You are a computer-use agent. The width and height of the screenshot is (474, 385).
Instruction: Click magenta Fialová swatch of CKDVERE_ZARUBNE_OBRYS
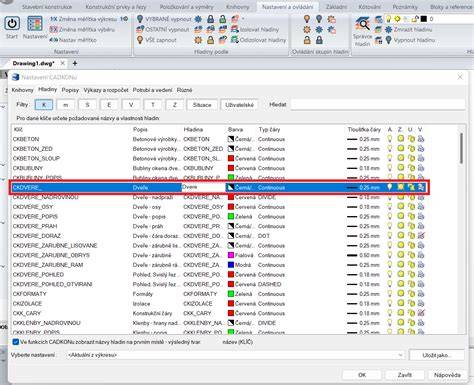click(231, 255)
